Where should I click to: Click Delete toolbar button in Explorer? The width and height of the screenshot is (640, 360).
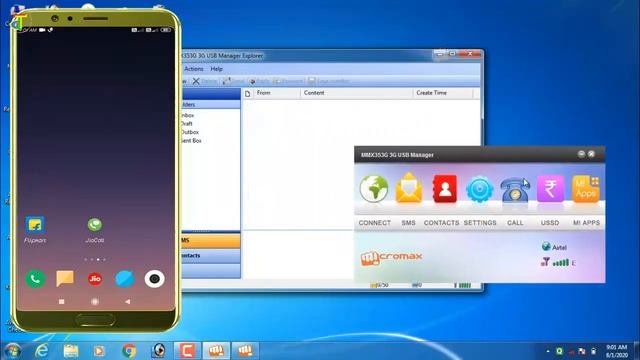click(x=205, y=81)
